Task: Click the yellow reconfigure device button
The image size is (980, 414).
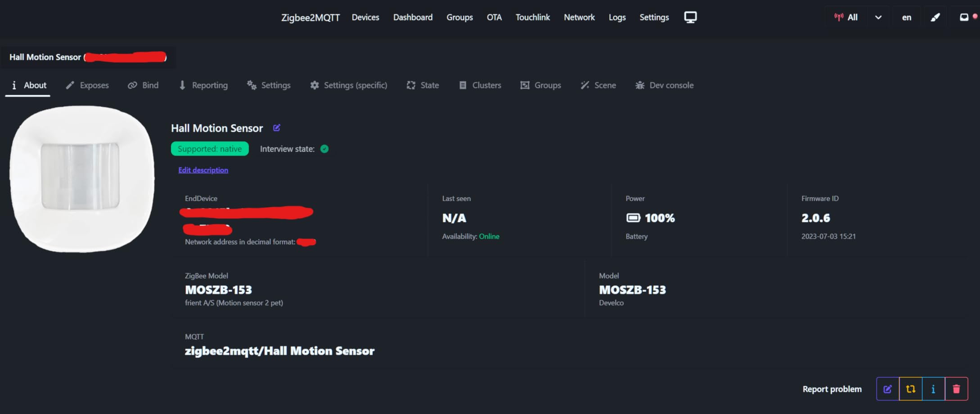Action: coord(911,389)
